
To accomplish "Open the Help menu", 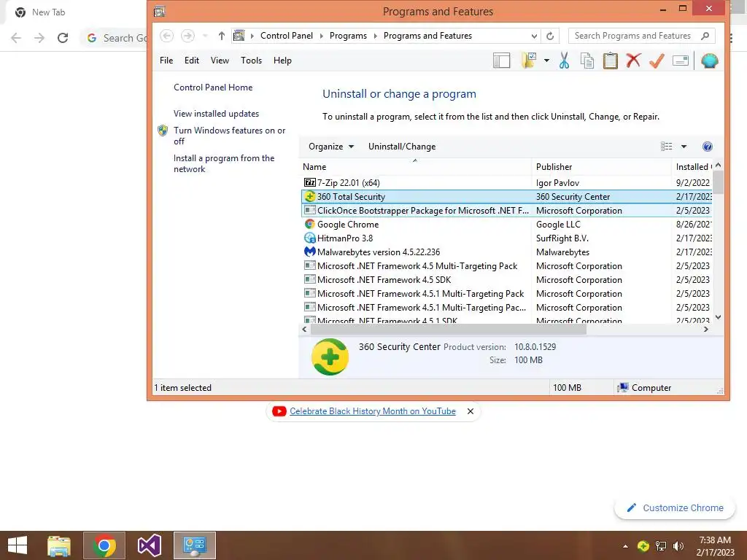I will [282, 61].
